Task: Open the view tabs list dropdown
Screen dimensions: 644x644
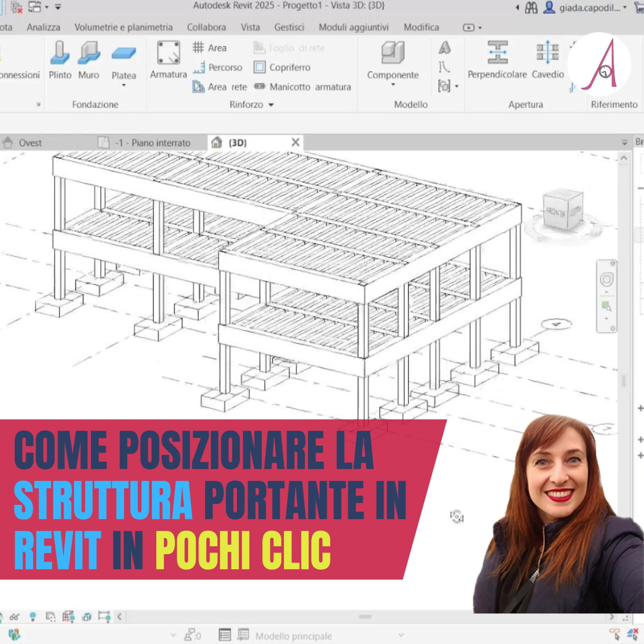Action: [625, 143]
